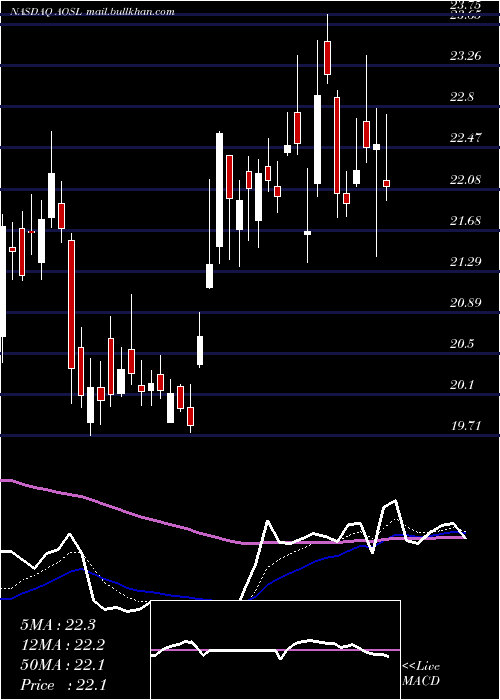Click the highest red candlestick near 23.26
This screenshot has width=500, height=700.
coord(328,58)
